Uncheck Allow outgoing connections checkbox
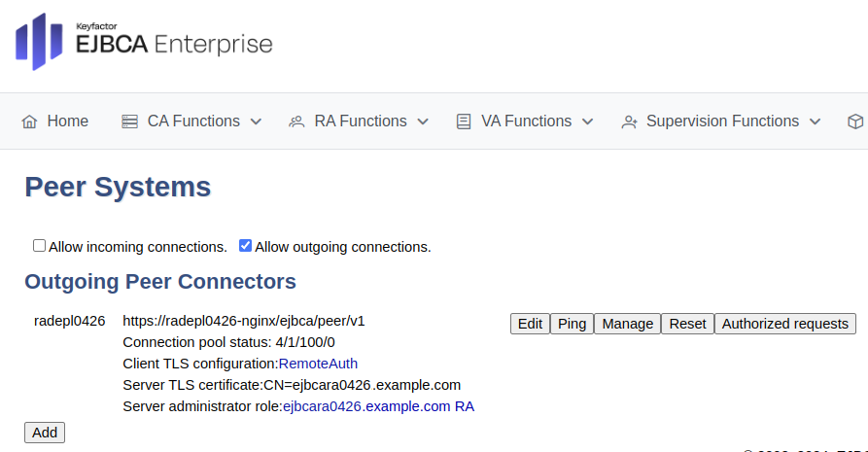The width and height of the screenshot is (868, 452). [x=246, y=246]
